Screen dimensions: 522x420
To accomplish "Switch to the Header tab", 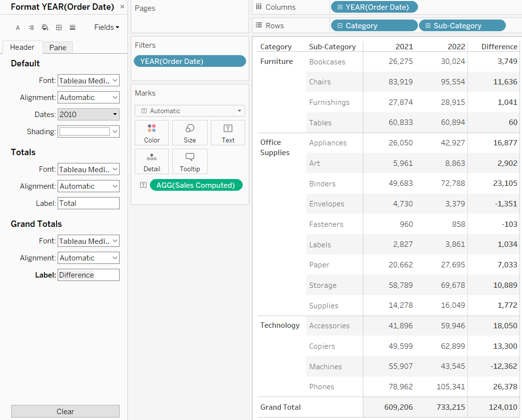I will tap(22, 47).
